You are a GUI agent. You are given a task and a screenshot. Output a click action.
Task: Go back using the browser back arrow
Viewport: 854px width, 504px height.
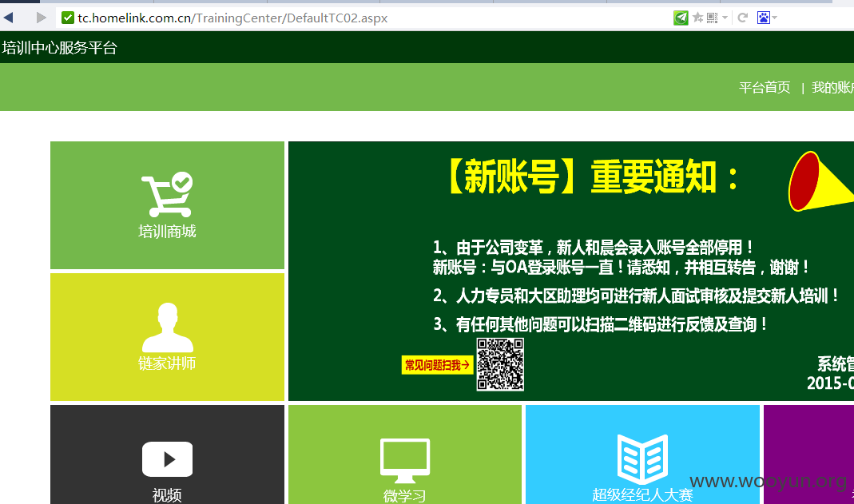point(8,18)
